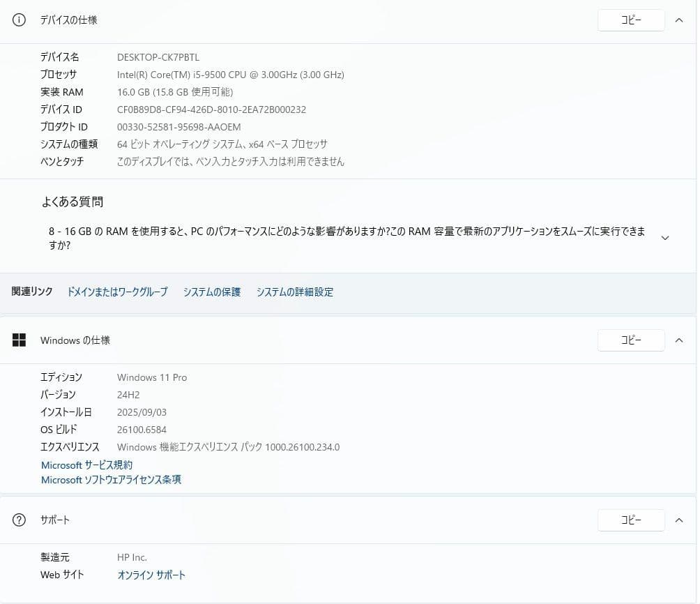Open the システムの詳細設定 link
Screen dimensions: 700x604
295,292
